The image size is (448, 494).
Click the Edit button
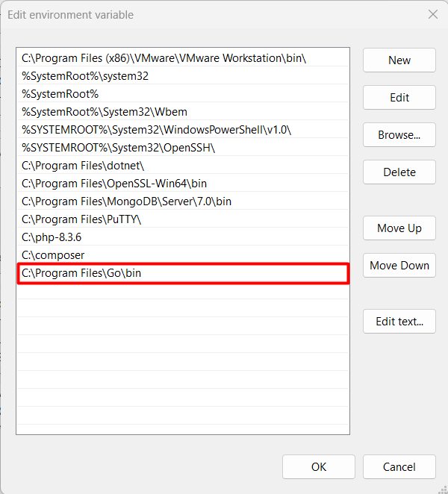399,97
